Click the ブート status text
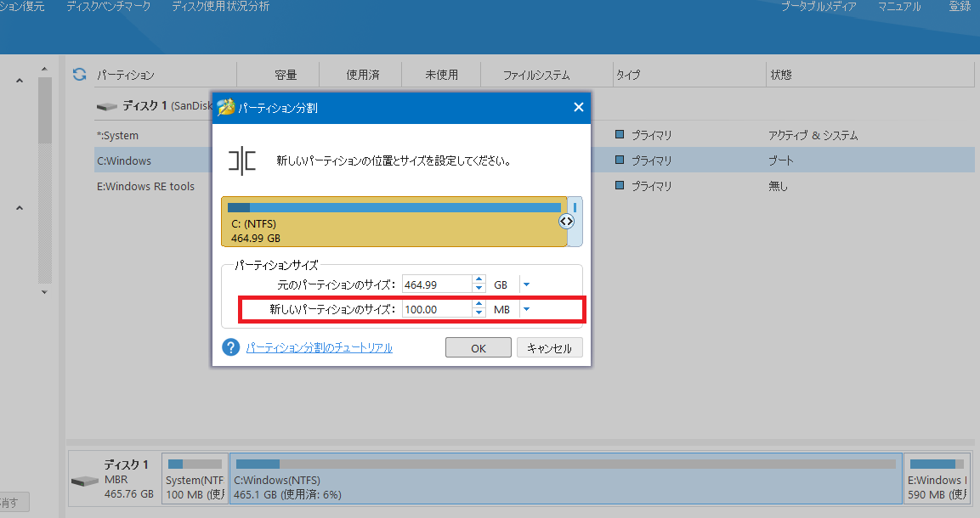The height and width of the screenshot is (518, 980). [x=780, y=160]
